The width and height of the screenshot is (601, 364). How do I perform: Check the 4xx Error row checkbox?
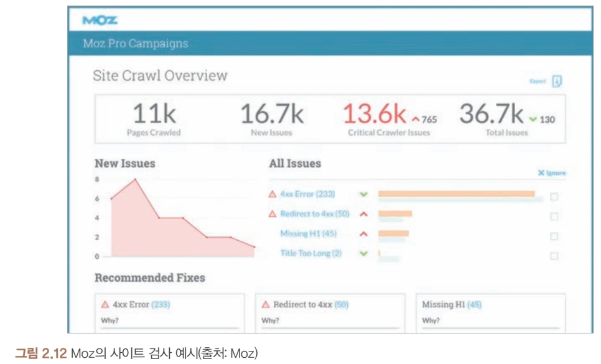(x=554, y=197)
